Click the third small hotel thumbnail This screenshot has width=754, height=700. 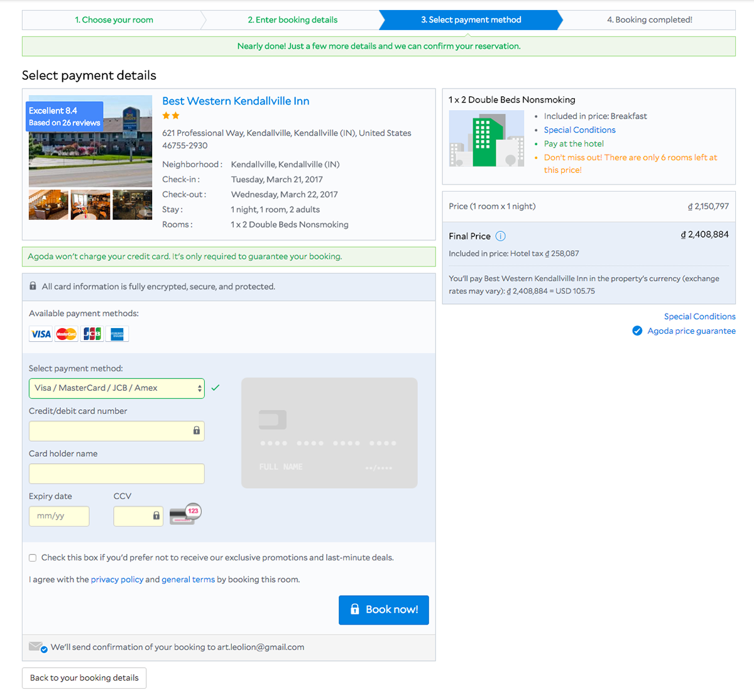coord(133,205)
